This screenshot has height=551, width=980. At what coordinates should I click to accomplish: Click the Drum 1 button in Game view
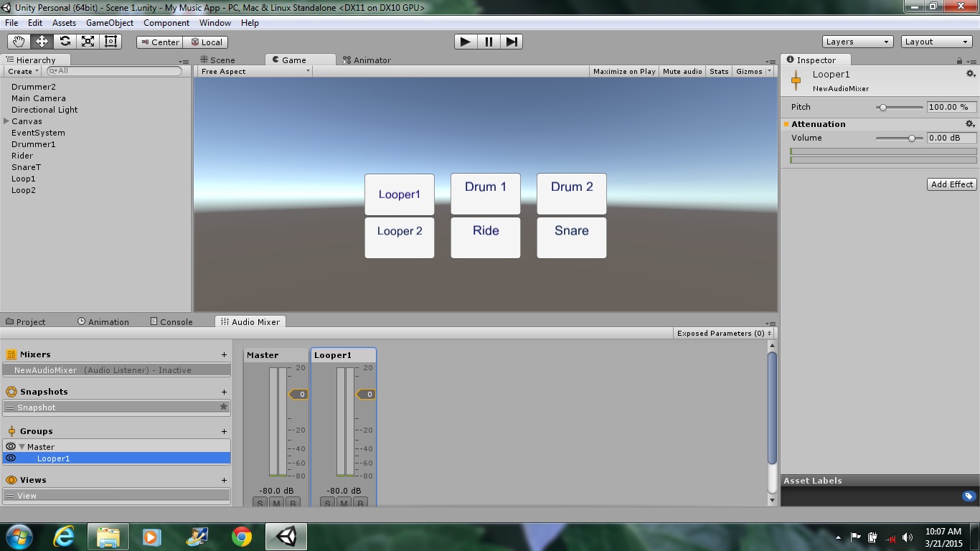pos(486,194)
